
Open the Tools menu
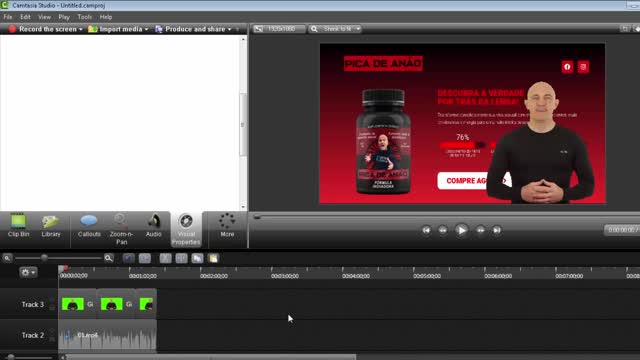click(x=84, y=17)
